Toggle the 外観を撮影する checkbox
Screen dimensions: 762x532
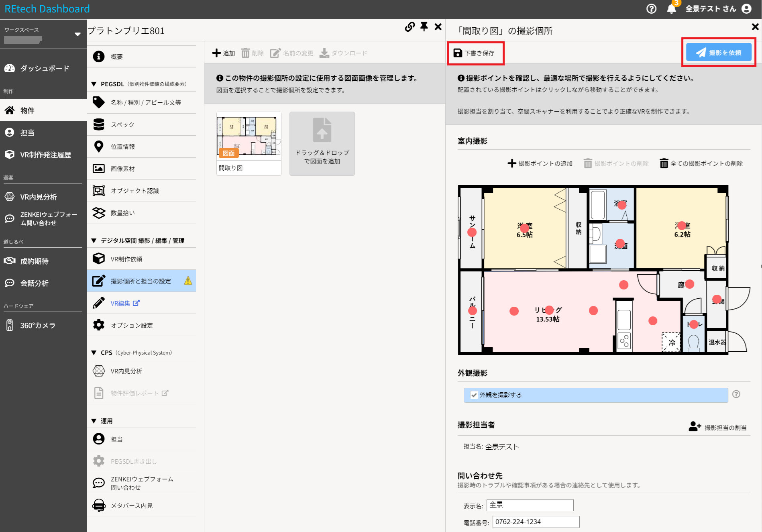coord(474,395)
